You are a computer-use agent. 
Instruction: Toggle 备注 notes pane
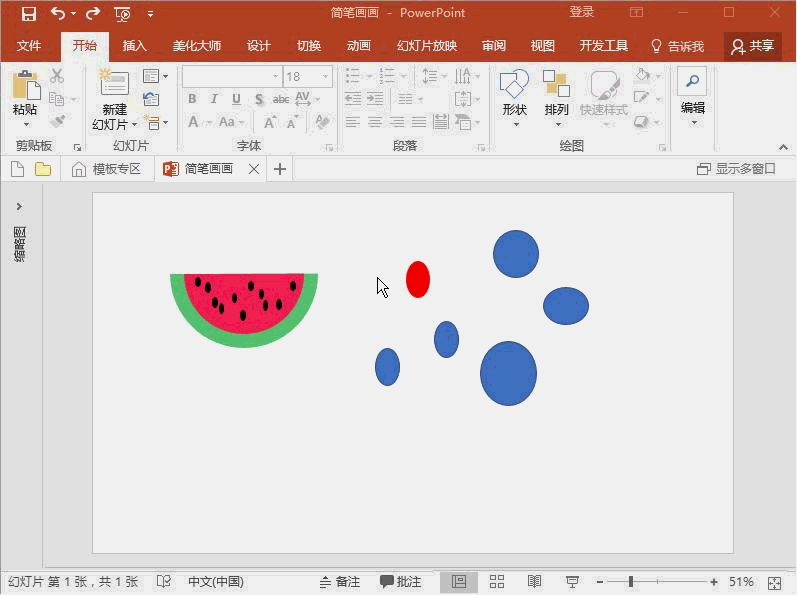[340, 582]
